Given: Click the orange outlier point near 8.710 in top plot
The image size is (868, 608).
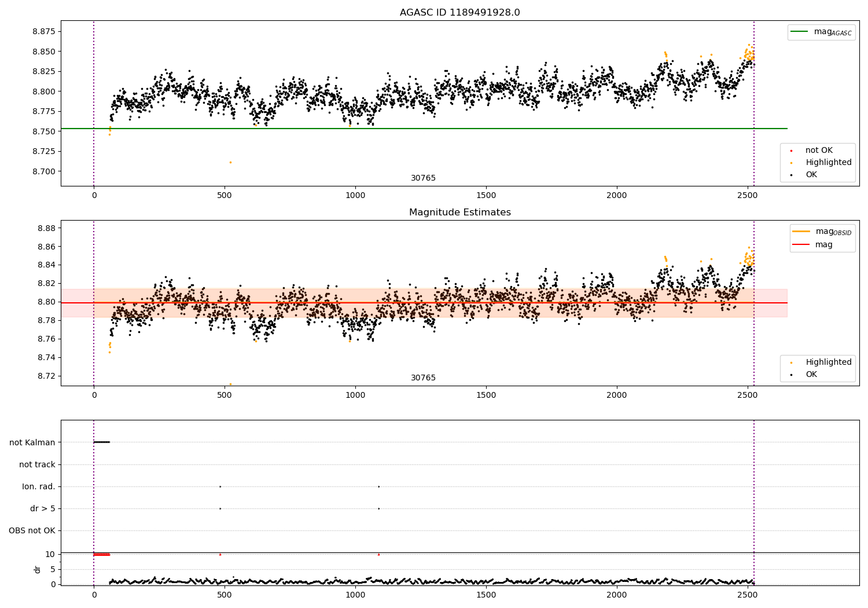Looking at the screenshot, I should pyautogui.click(x=230, y=162).
